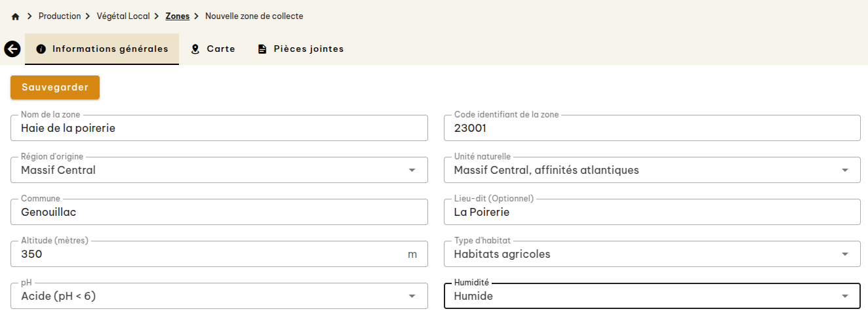
Task: Focus the Altitude (mètres) input
Action: pos(210,255)
